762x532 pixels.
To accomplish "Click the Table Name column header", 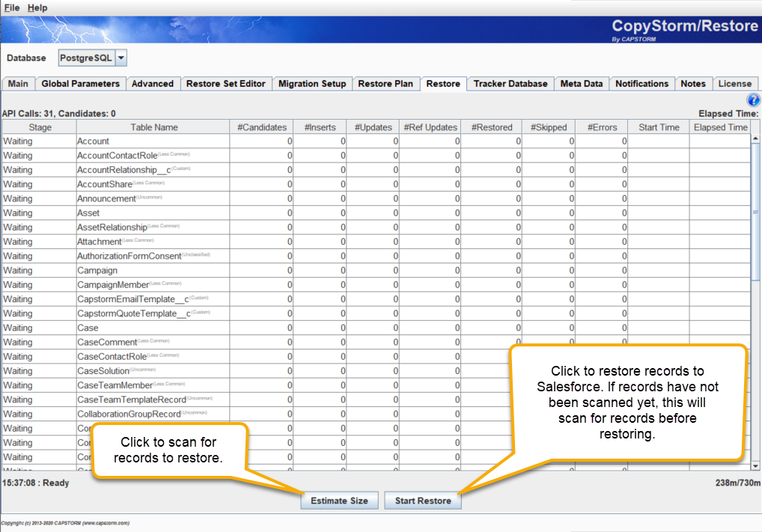I will (153, 127).
